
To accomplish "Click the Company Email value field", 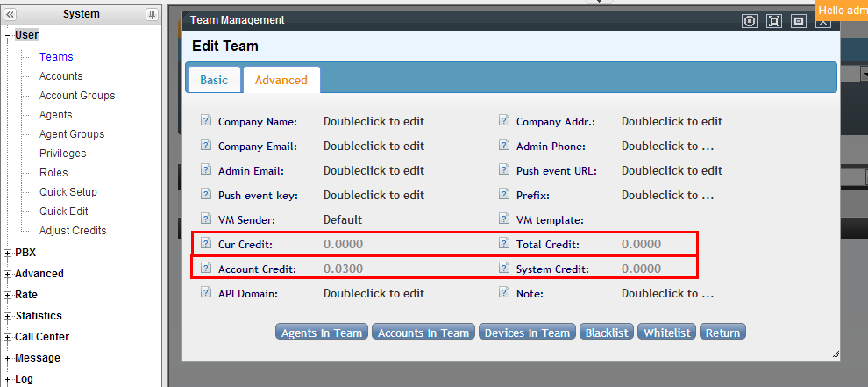I will click(374, 146).
